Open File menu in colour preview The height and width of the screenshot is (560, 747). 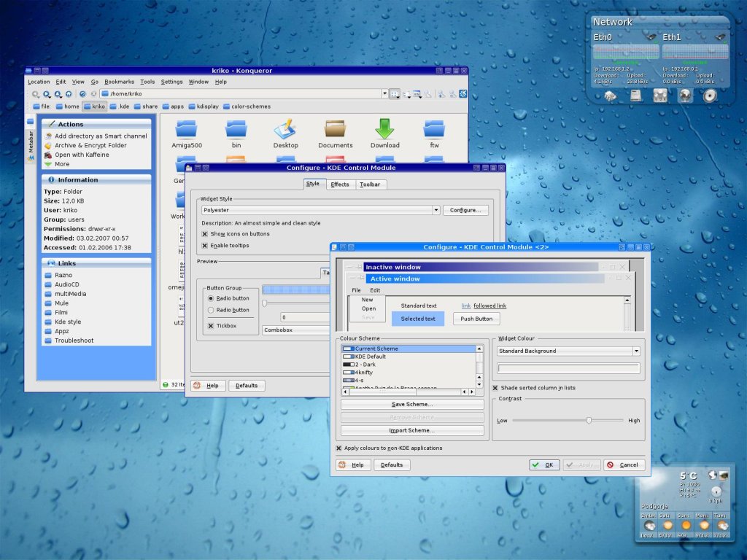pos(356,290)
